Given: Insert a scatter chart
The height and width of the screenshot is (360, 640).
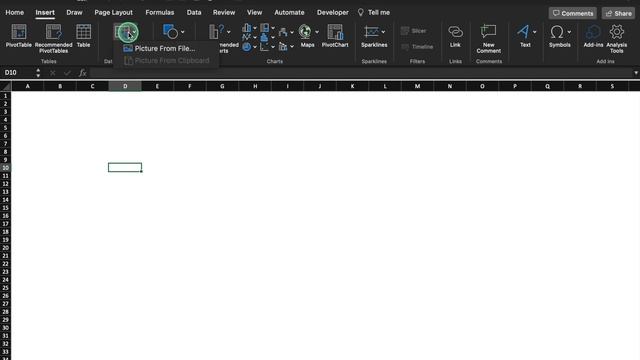Looking at the screenshot, I should point(264,47).
